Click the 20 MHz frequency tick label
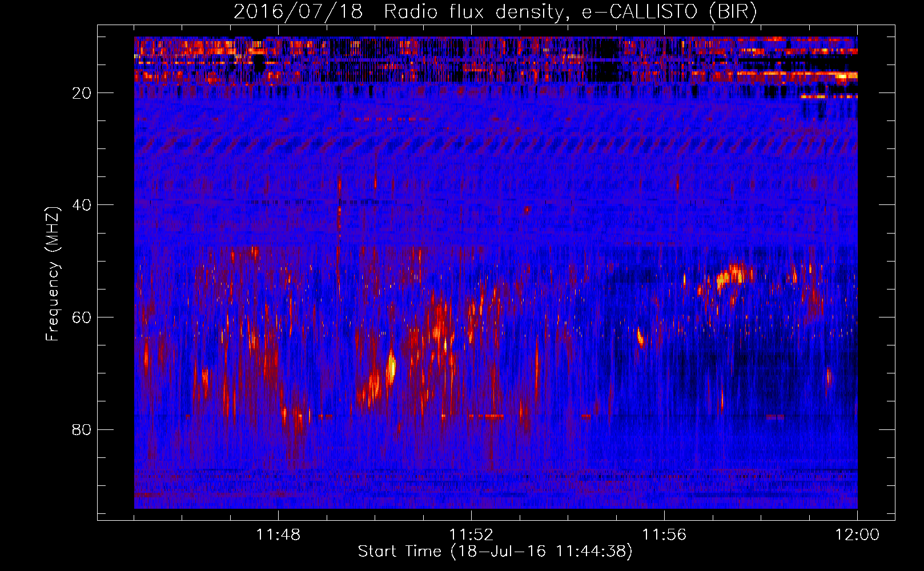 (82, 93)
